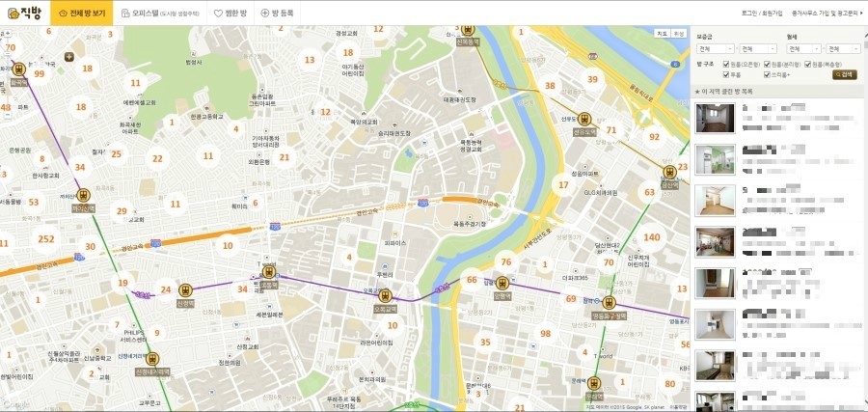Open the third room listing thumbnail
Image resolution: width=868 pixels, height=412 pixels.
pos(716,201)
